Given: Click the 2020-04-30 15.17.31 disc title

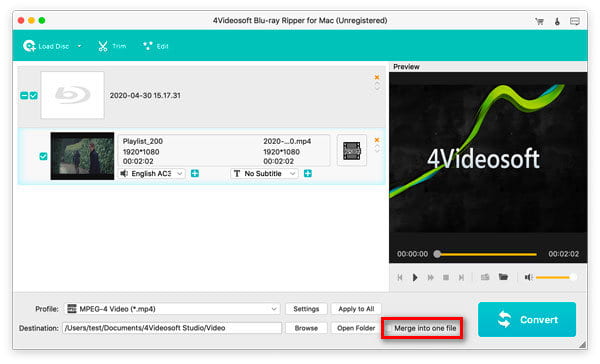Looking at the screenshot, I should point(145,95).
